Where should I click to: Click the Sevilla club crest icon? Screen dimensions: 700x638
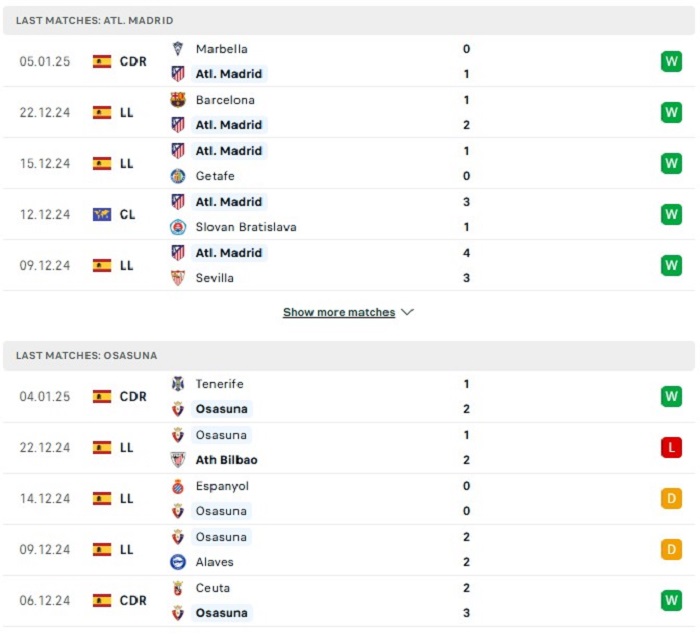point(178,278)
